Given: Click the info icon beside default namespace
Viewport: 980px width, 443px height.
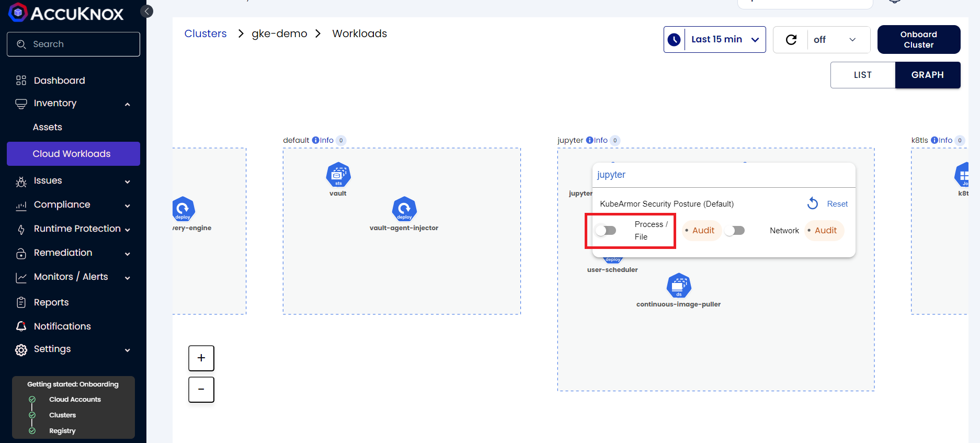Looking at the screenshot, I should click(315, 140).
